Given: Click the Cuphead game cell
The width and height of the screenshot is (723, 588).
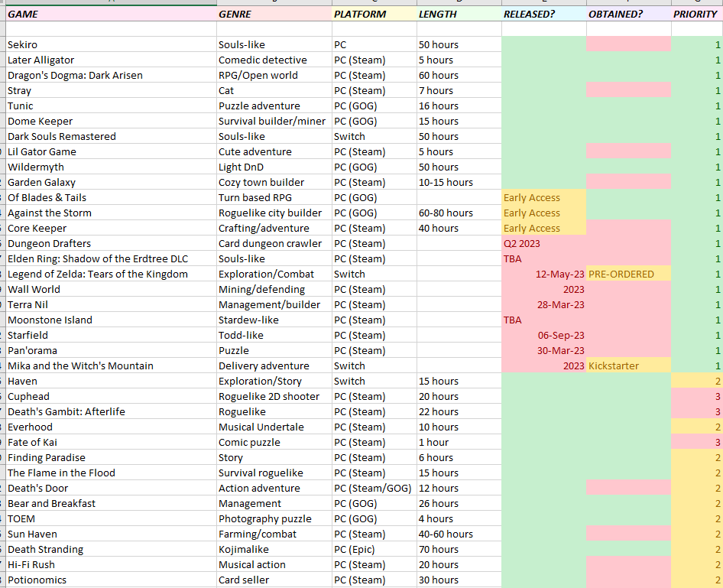Looking at the screenshot, I should pyautogui.click(x=111, y=395).
